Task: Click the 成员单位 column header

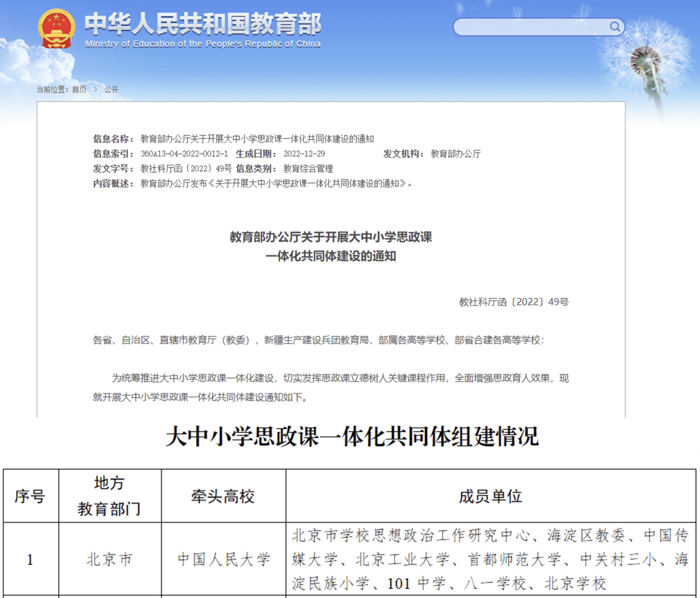Action: coord(491,496)
